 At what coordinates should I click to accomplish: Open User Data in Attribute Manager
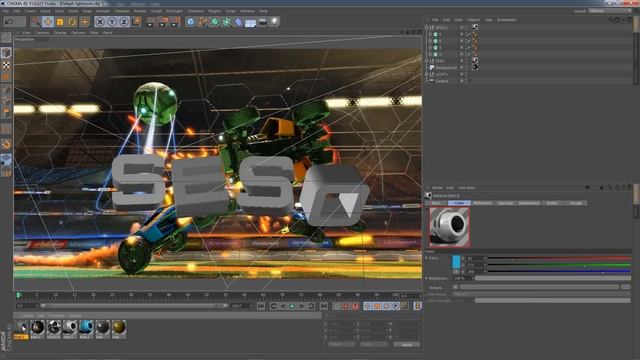pos(466,188)
